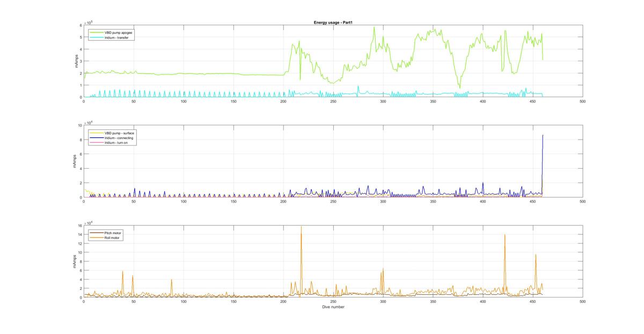Select the "Iridium - transfer" legend label
The height and width of the screenshot is (334, 644).
coord(116,37)
